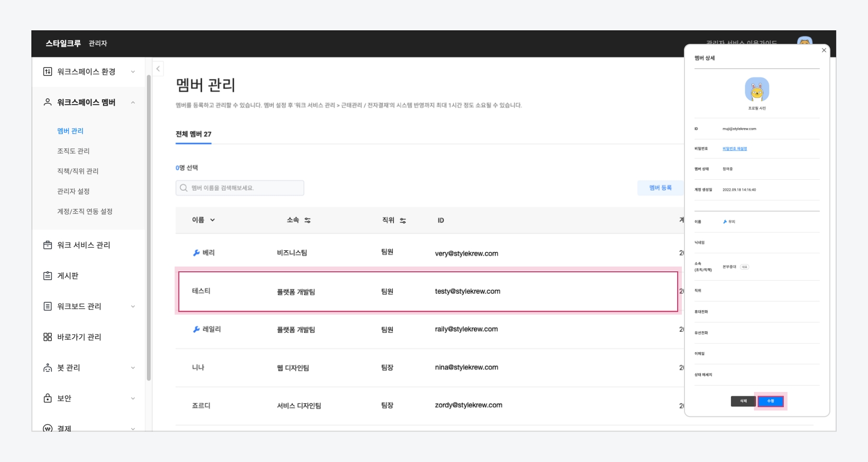Viewport: 868px width, 462px height.
Task: Open the 소속 column filter icon
Action: pyautogui.click(x=307, y=221)
